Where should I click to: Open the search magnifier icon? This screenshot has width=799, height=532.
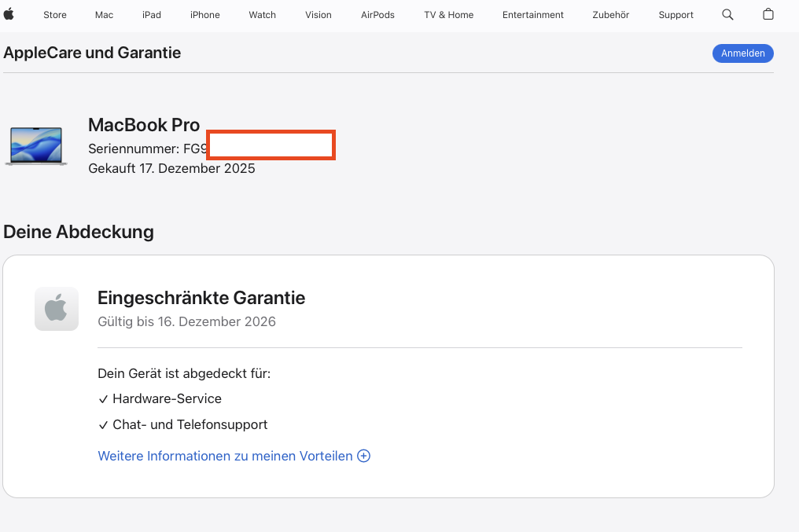pos(727,15)
